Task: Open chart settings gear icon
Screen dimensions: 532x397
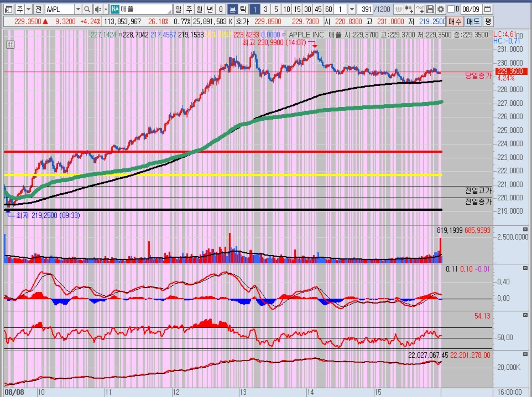Action: pos(441,9)
